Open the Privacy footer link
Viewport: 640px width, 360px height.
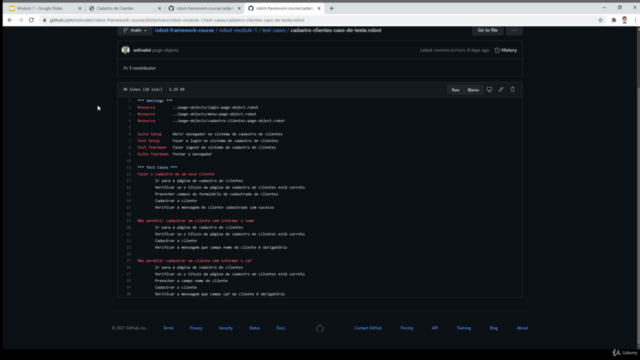196,328
